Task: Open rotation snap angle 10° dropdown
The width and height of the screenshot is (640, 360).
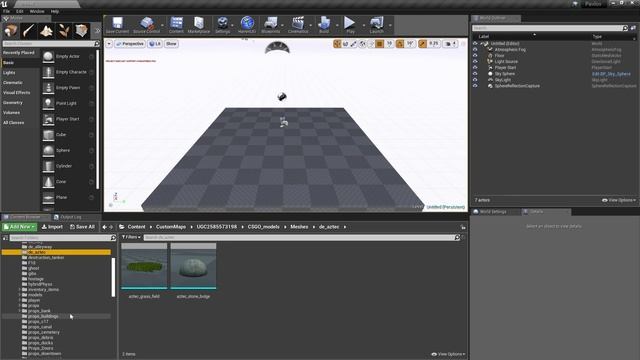Action: [410, 44]
